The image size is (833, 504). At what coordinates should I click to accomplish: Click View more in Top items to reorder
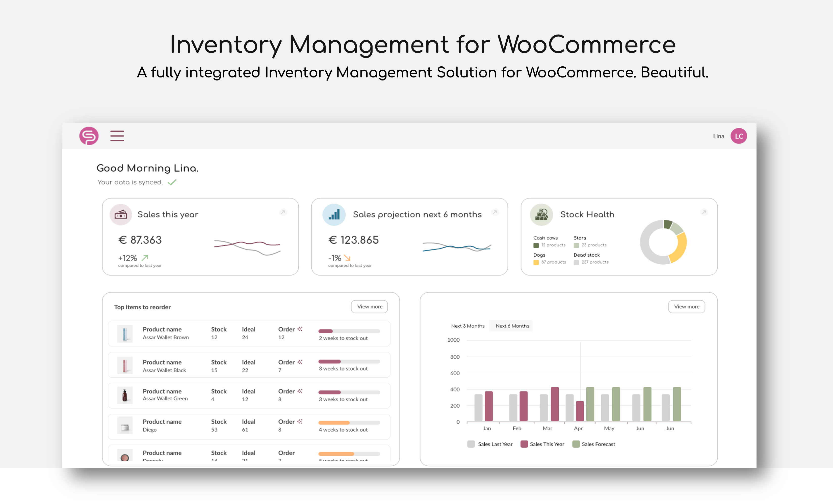click(370, 307)
